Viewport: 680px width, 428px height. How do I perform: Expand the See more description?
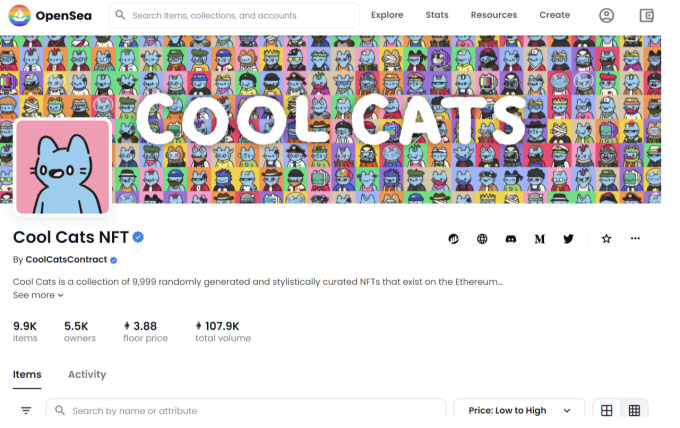[38, 295]
